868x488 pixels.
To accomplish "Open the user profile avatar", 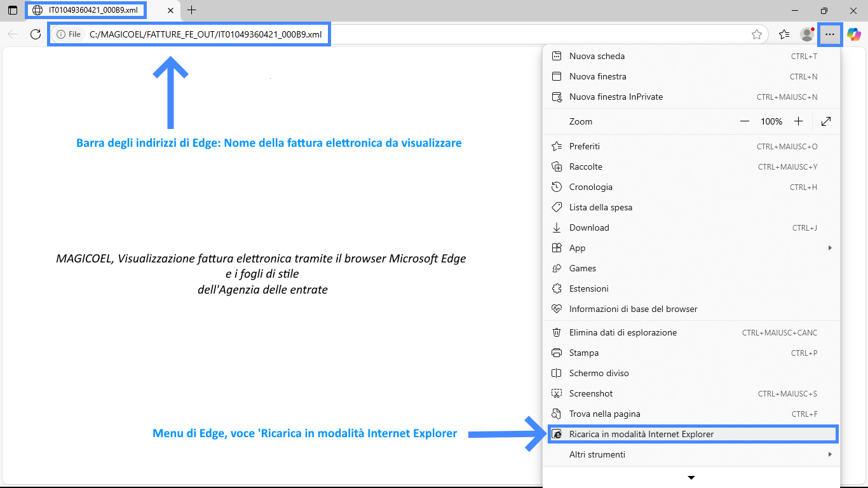I will click(x=807, y=34).
